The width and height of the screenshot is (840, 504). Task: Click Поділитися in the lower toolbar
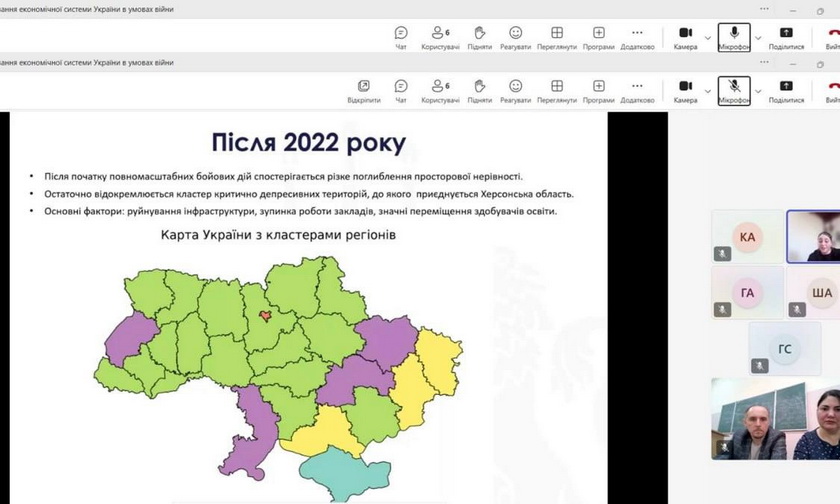(x=786, y=91)
